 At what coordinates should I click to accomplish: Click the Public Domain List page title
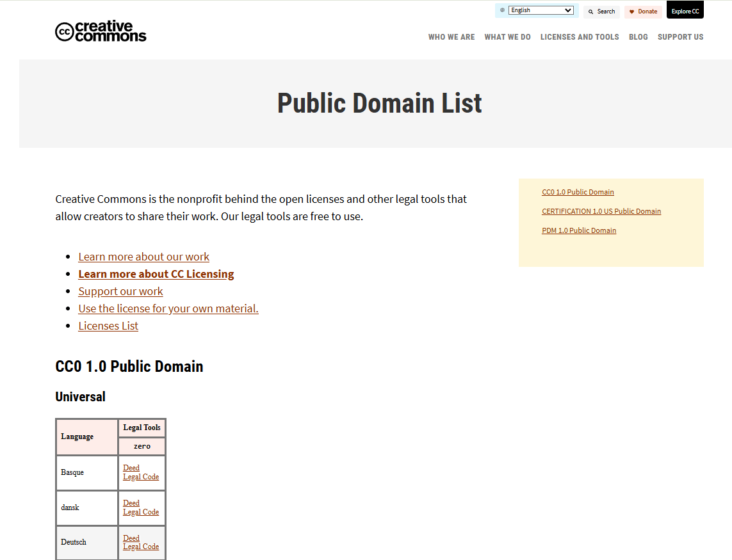point(380,103)
